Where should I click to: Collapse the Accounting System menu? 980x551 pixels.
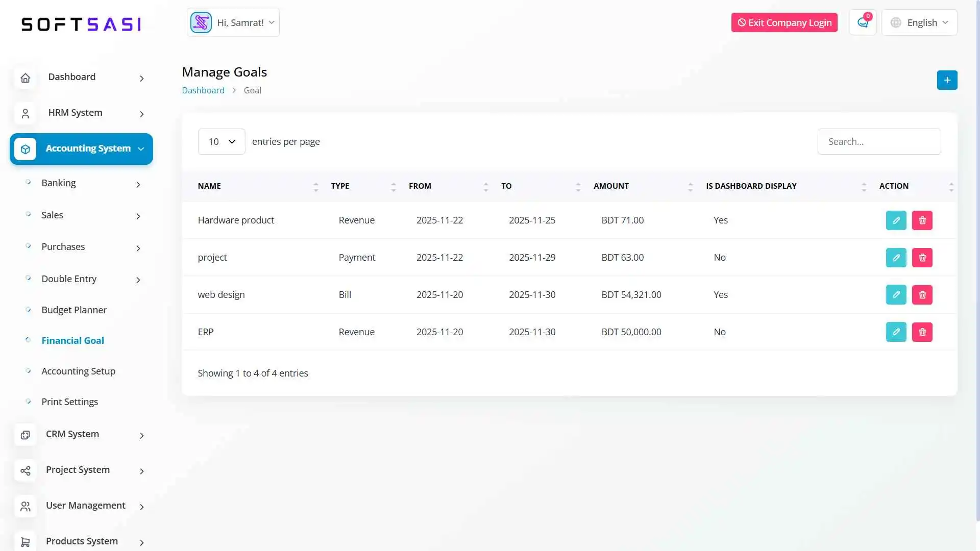[81, 149]
